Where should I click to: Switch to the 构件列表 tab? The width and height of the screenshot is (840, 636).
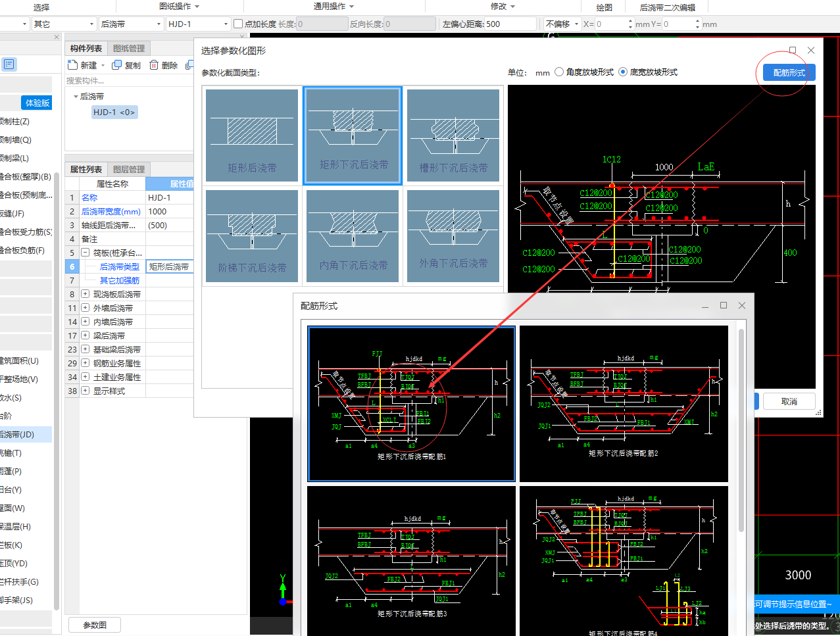point(86,48)
